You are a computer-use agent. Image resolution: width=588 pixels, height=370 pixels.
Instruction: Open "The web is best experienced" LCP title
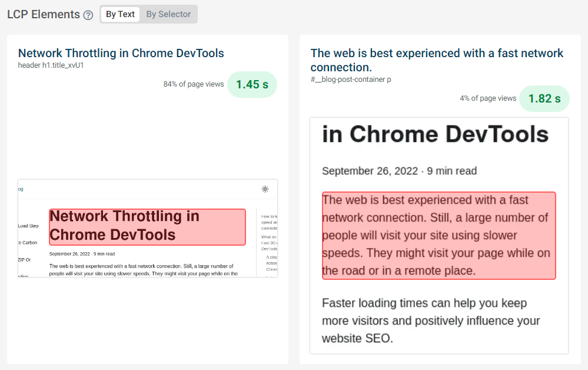437,60
